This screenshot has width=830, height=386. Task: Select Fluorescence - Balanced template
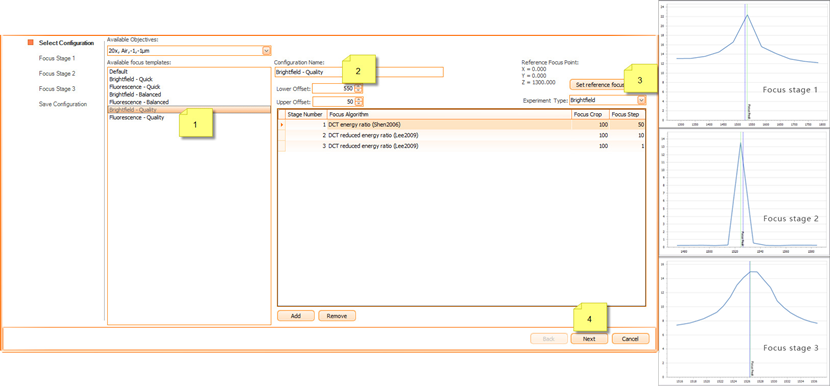point(189,102)
